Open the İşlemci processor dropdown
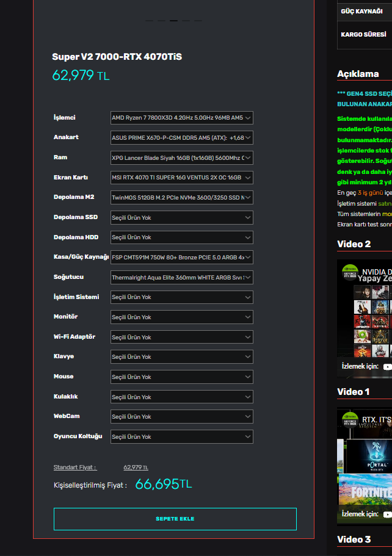 (181, 118)
